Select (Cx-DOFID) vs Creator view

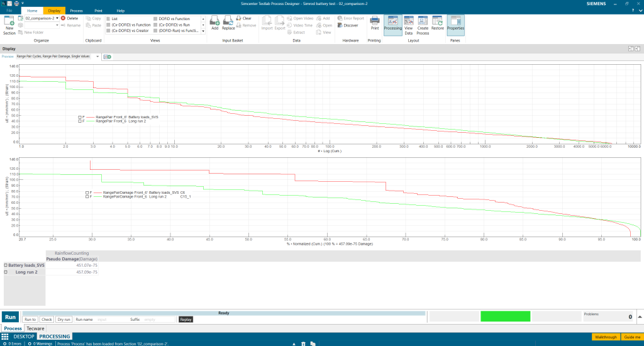127,30
